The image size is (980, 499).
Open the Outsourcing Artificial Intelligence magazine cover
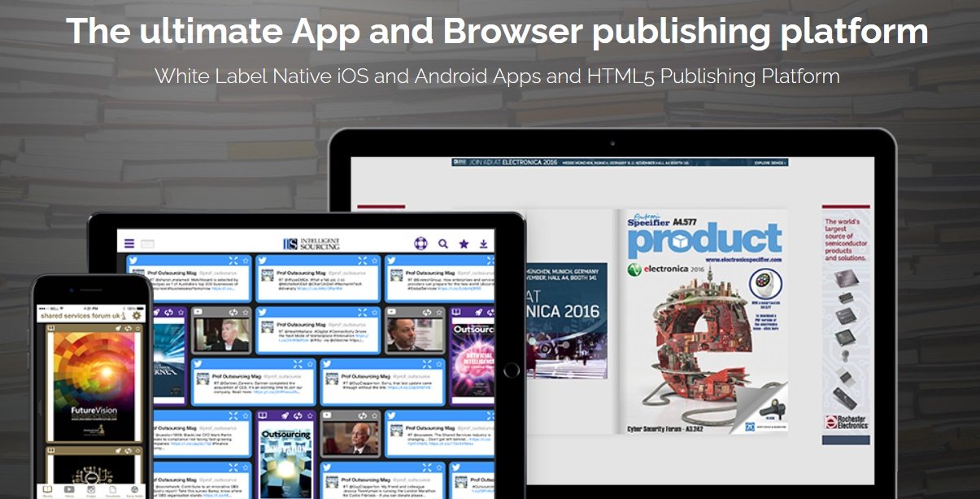(x=473, y=358)
